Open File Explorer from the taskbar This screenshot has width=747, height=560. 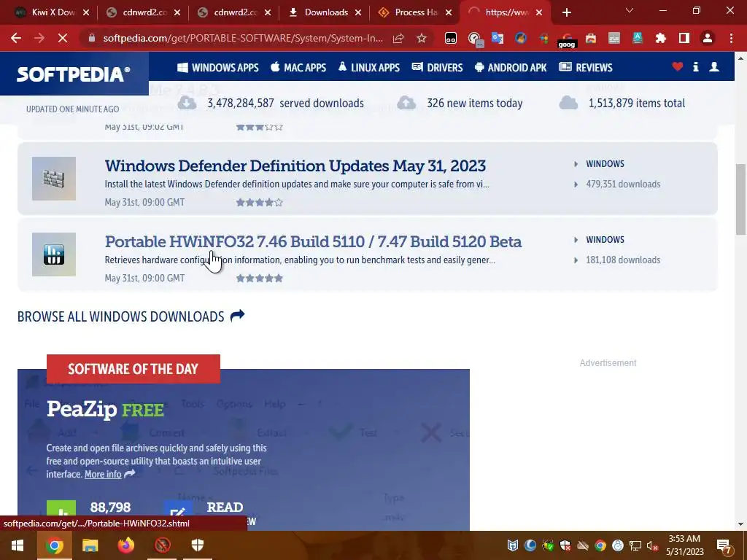[x=90, y=545]
